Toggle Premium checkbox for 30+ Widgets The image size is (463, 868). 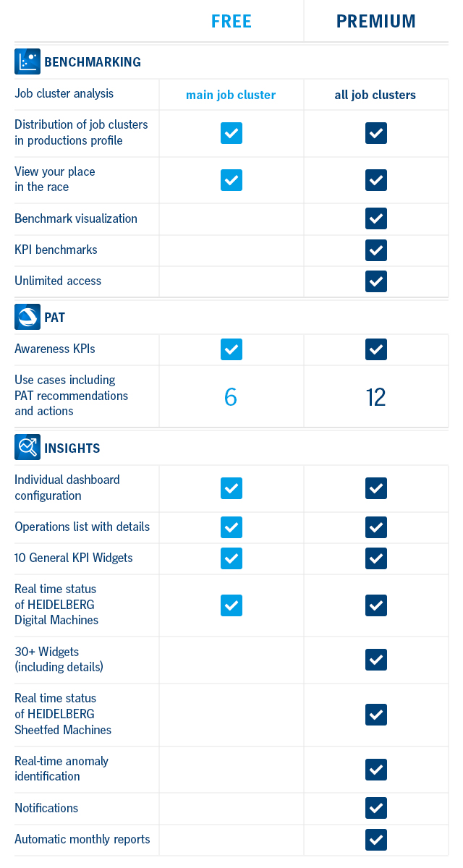pyautogui.click(x=376, y=660)
